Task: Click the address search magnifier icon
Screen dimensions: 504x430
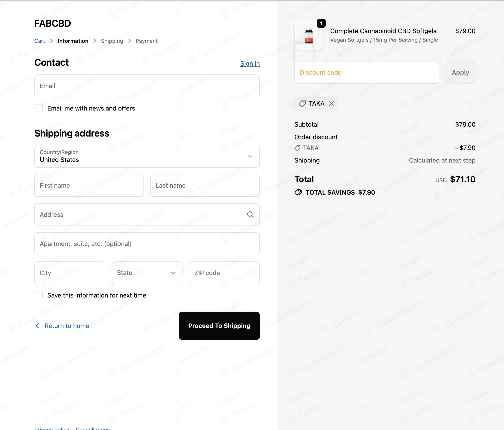Action: (x=250, y=215)
